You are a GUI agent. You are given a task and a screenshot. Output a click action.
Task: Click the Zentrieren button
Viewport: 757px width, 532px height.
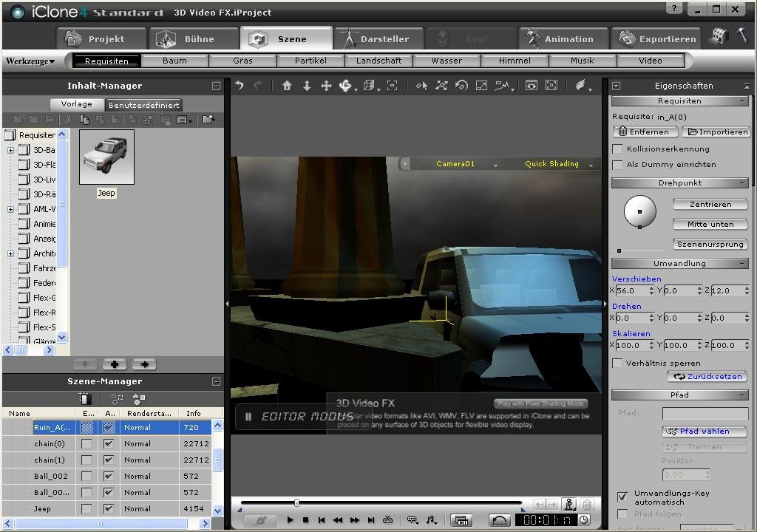coord(710,204)
